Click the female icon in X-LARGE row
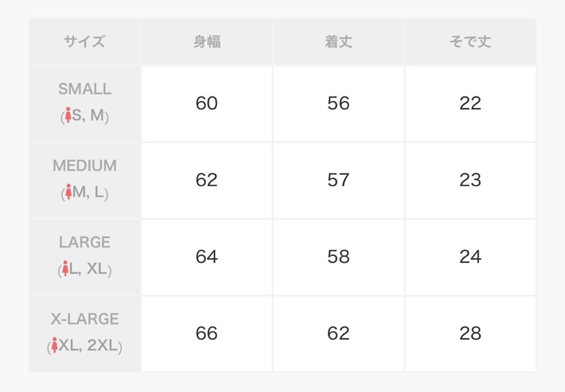The height and width of the screenshot is (392, 565). pos(55,345)
